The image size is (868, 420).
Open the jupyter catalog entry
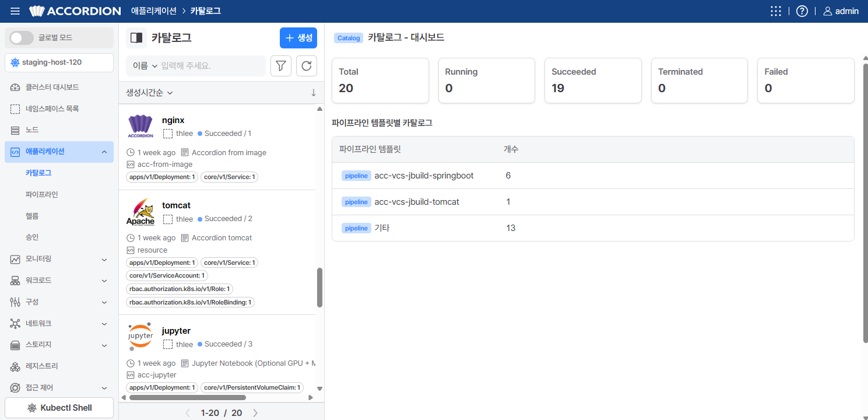176,331
